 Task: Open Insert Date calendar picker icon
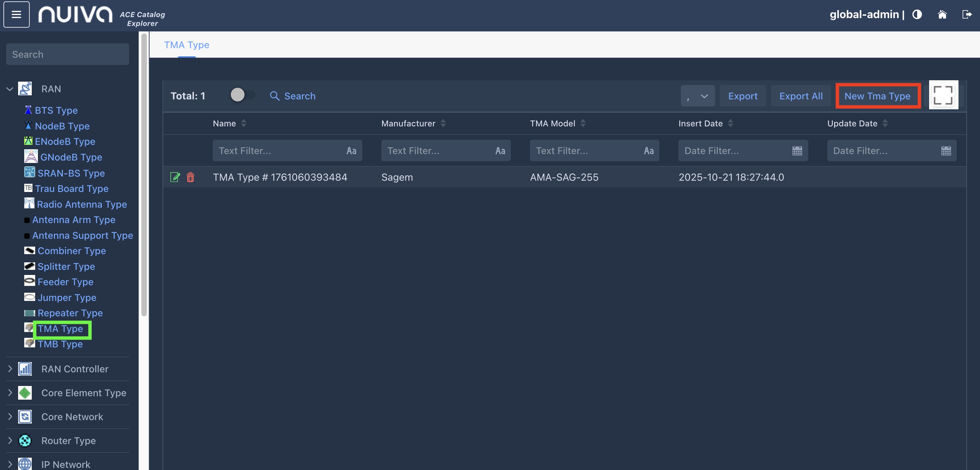point(797,151)
